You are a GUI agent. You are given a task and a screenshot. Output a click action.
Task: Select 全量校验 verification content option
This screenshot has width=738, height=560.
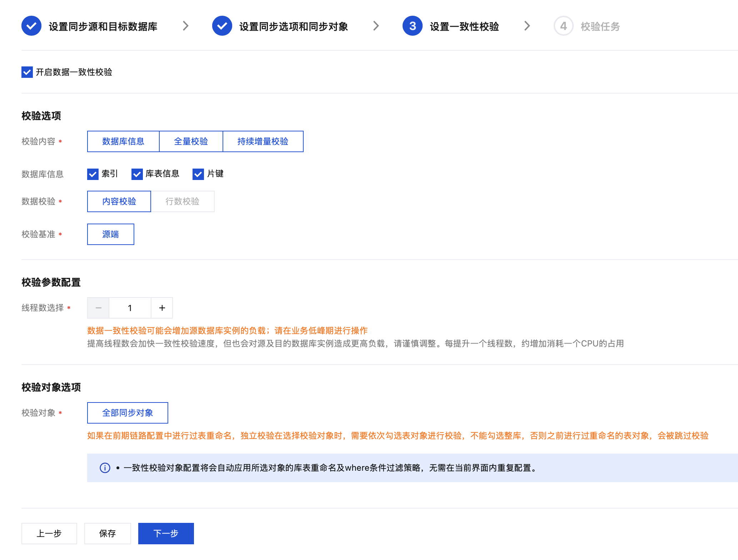click(191, 141)
